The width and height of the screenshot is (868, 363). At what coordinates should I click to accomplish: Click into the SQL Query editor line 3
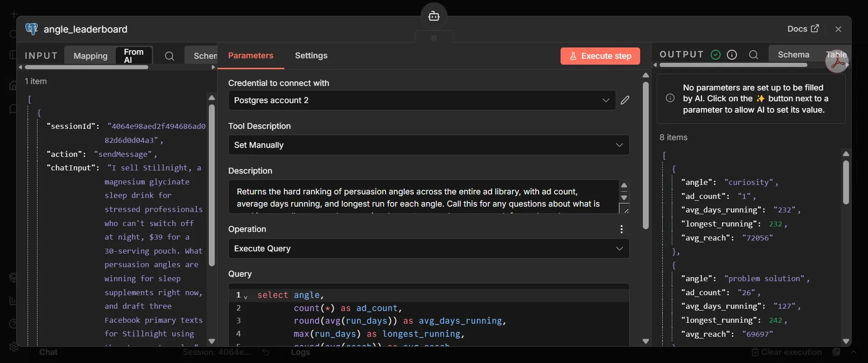[x=400, y=321]
